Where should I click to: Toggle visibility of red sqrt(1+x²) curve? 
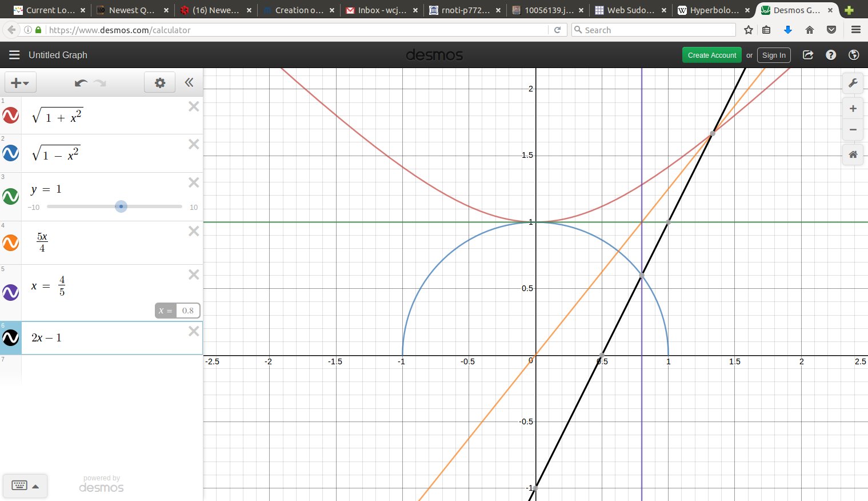click(11, 116)
